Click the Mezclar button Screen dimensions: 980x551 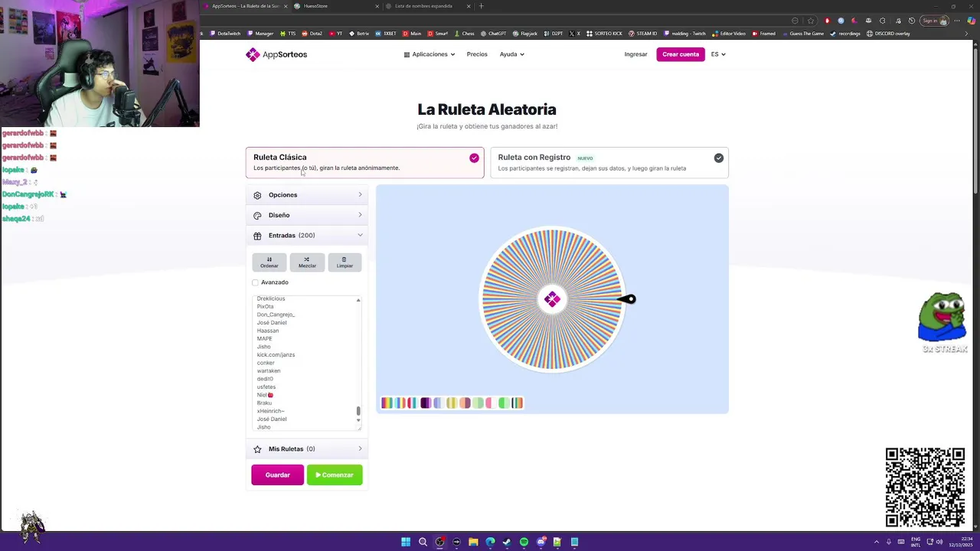click(x=307, y=262)
